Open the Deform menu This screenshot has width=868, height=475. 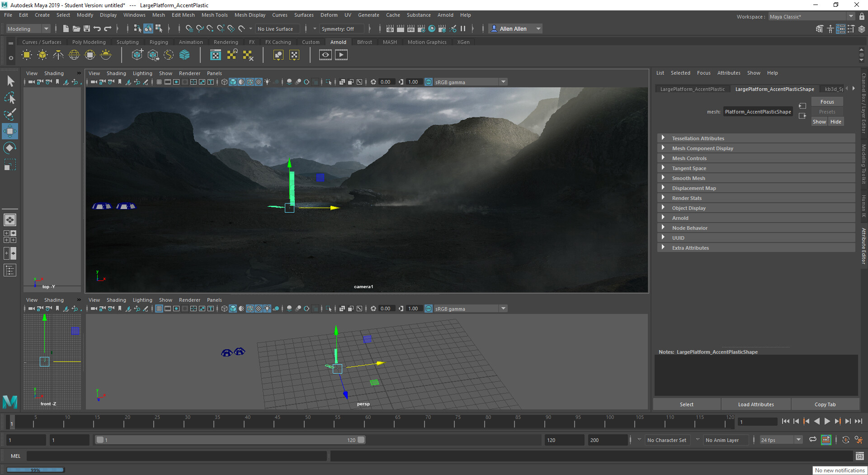[x=329, y=15]
